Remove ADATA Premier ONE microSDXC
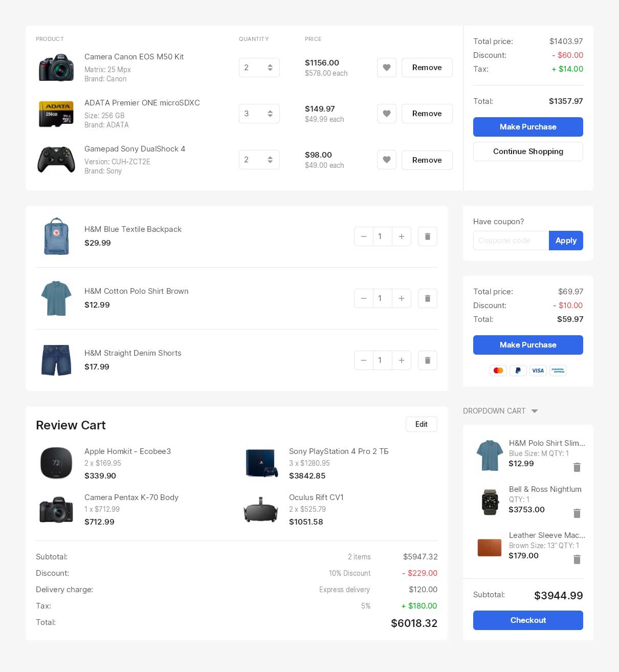The height and width of the screenshot is (672, 619). point(427,114)
